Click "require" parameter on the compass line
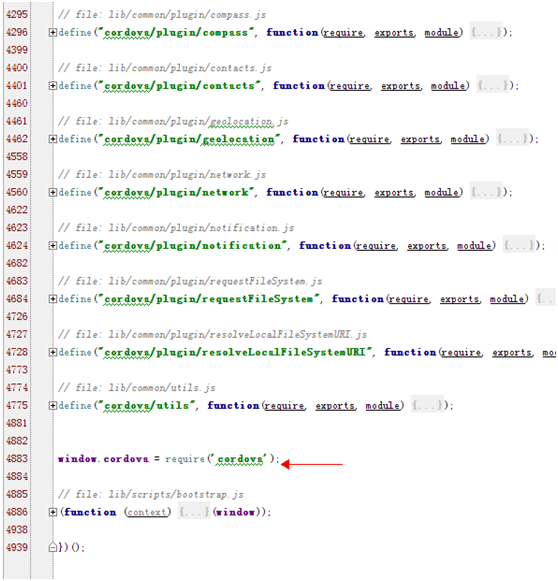 click(343, 33)
